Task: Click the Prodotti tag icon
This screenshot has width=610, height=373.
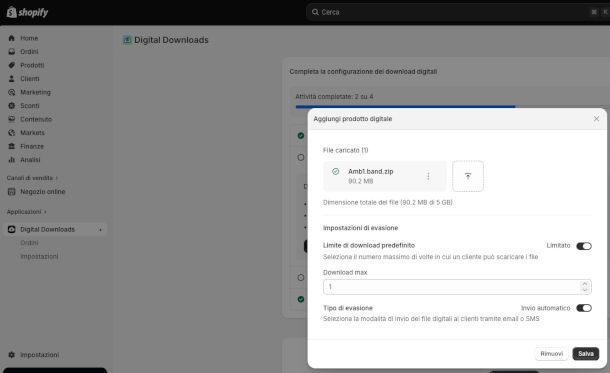Action: (12, 65)
